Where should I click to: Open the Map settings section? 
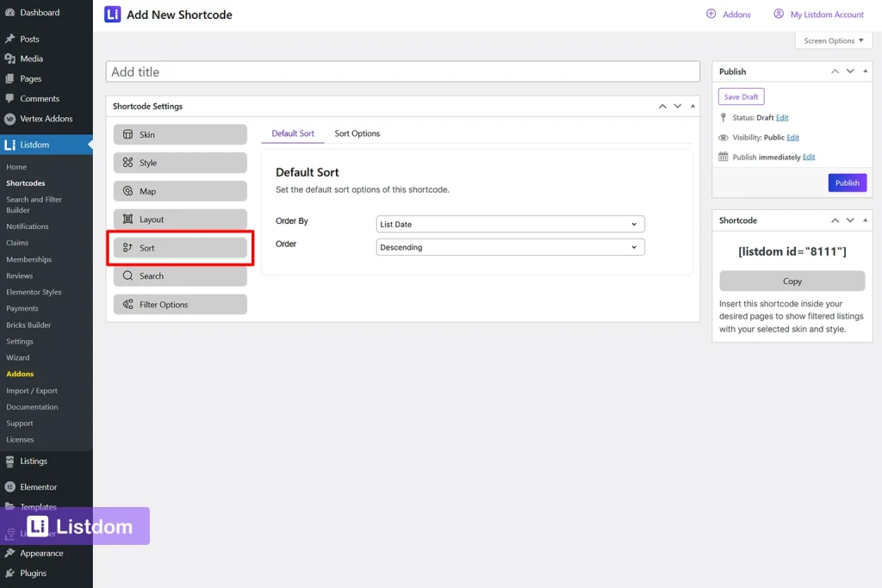179,190
